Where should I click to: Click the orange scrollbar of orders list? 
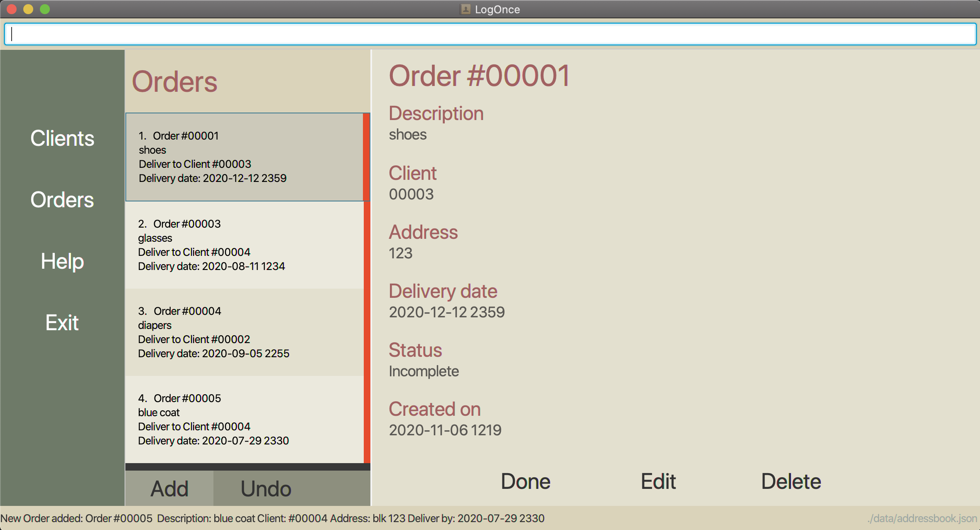click(367, 288)
